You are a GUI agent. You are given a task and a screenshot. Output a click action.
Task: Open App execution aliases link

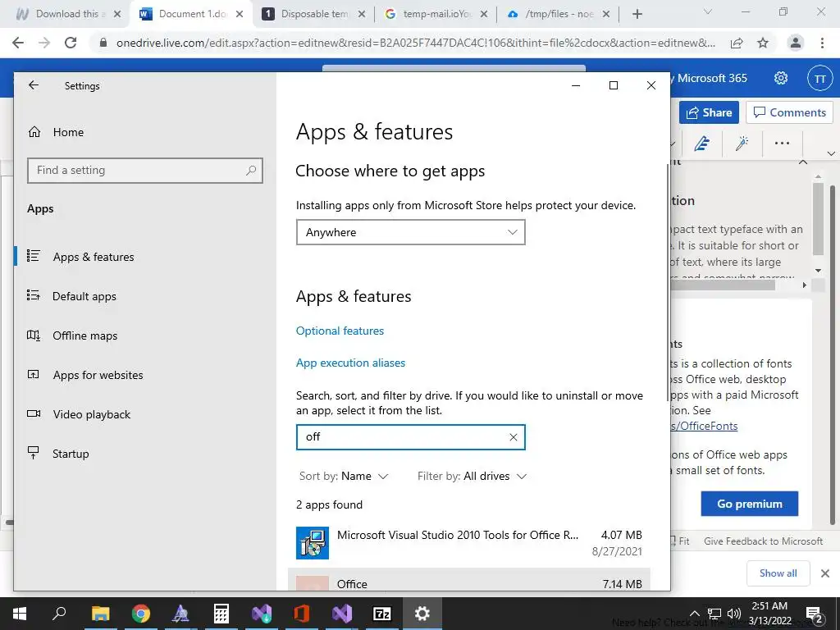pyautogui.click(x=350, y=363)
